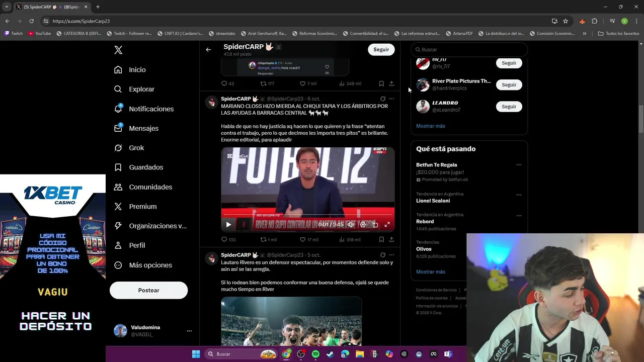The width and height of the screenshot is (644, 362).
Task: Open the Condiciones de Servicio link
Action: click(x=436, y=290)
